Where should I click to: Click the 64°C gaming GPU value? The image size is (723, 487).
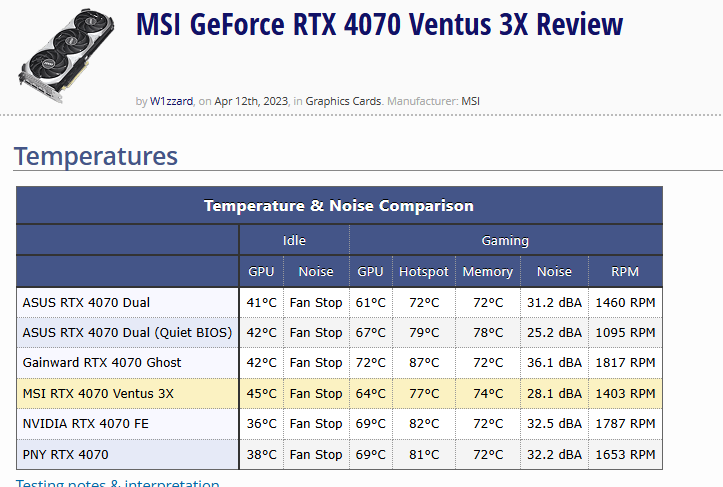click(x=371, y=393)
